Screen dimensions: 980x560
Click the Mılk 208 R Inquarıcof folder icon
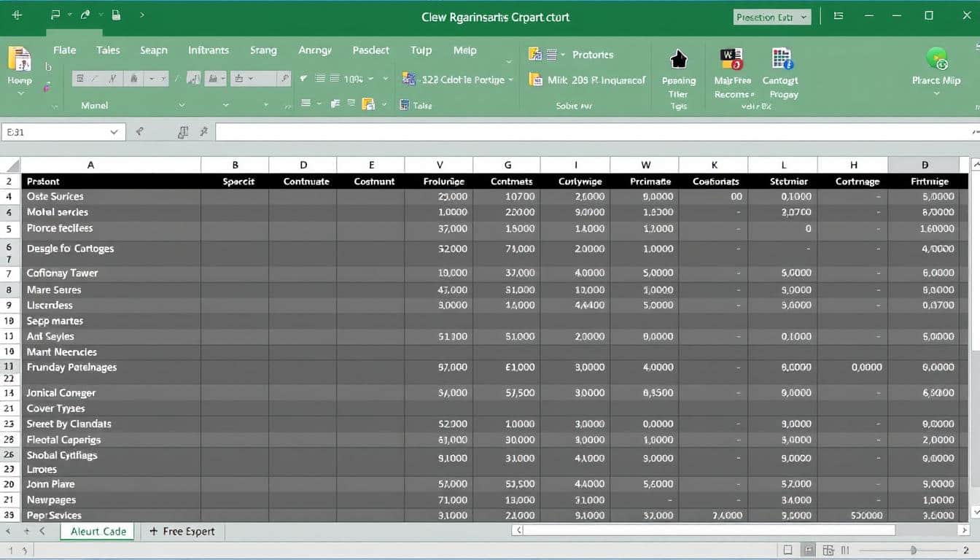pos(536,79)
